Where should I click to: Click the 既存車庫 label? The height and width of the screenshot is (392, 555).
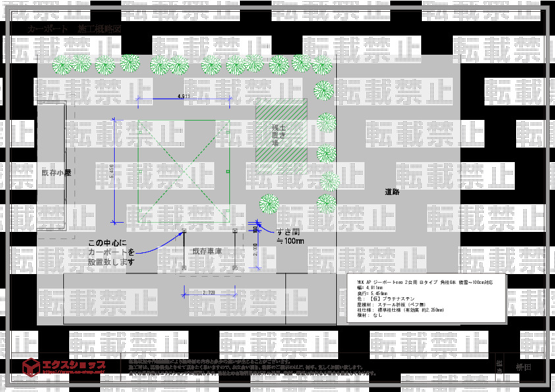(207, 251)
